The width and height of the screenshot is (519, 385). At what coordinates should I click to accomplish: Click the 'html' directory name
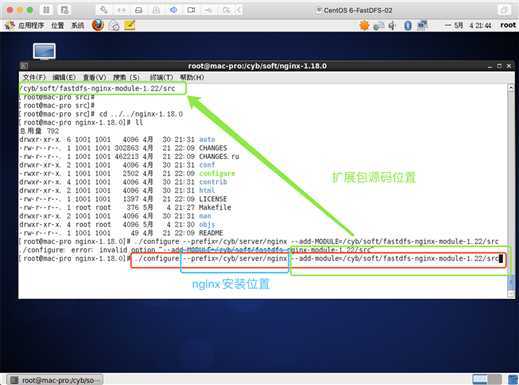point(207,190)
